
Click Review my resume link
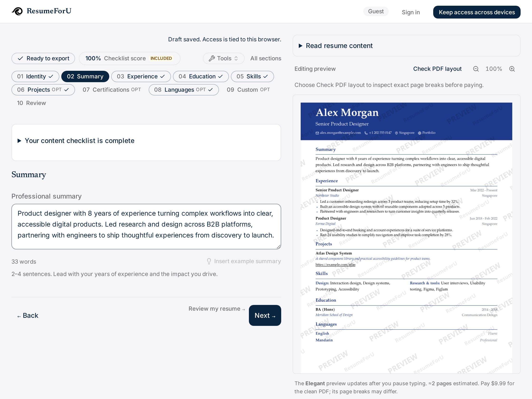tap(217, 309)
